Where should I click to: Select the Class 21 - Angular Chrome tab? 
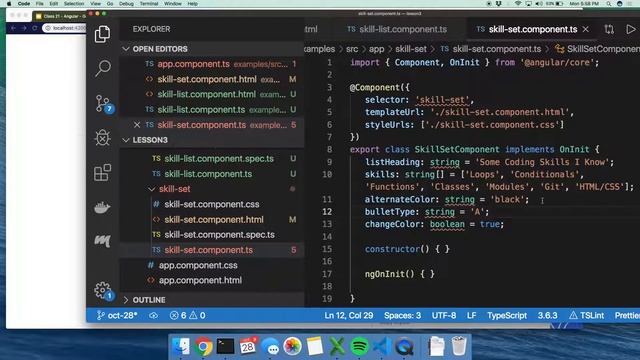60,16
